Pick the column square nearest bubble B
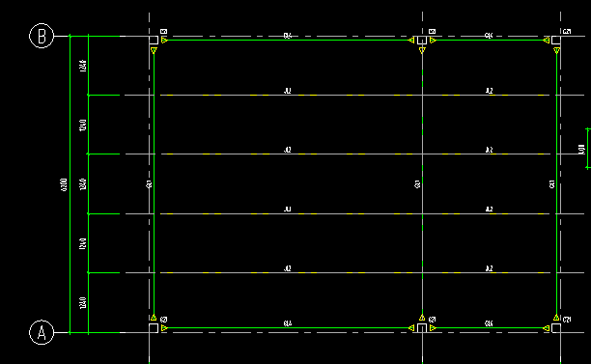This screenshot has height=364, width=591. point(154,40)
